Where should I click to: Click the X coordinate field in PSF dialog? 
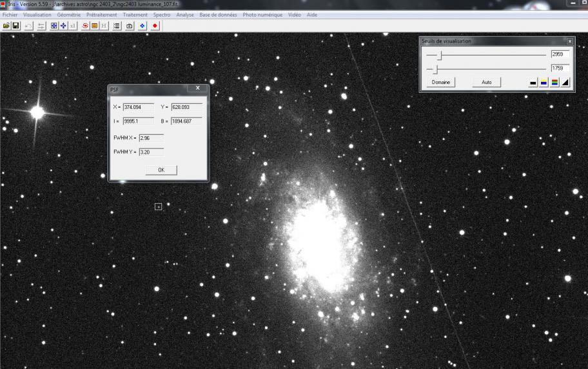tap(139, 107)
